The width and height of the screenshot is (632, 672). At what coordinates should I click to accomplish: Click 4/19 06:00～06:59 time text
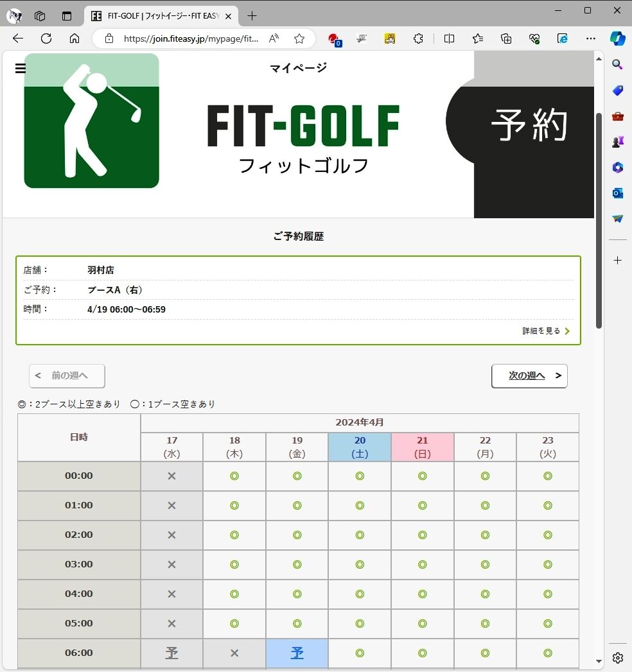point(127,309)
